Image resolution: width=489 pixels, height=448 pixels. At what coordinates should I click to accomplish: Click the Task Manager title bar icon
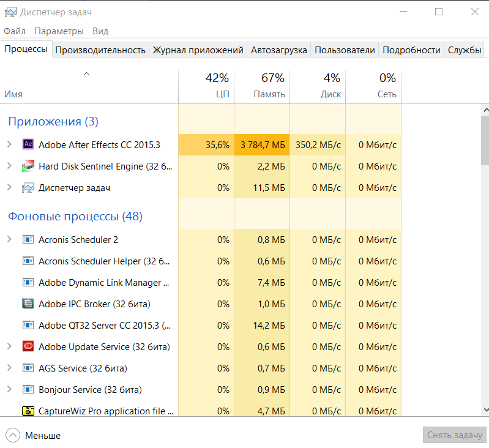pos(10,12)
